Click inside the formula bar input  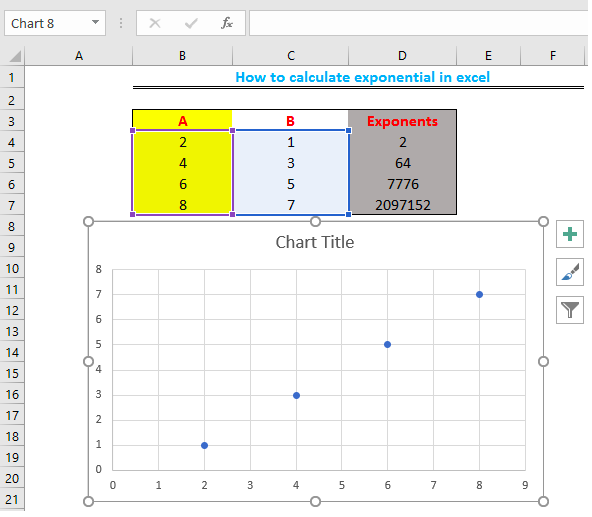tap(419, 23)
